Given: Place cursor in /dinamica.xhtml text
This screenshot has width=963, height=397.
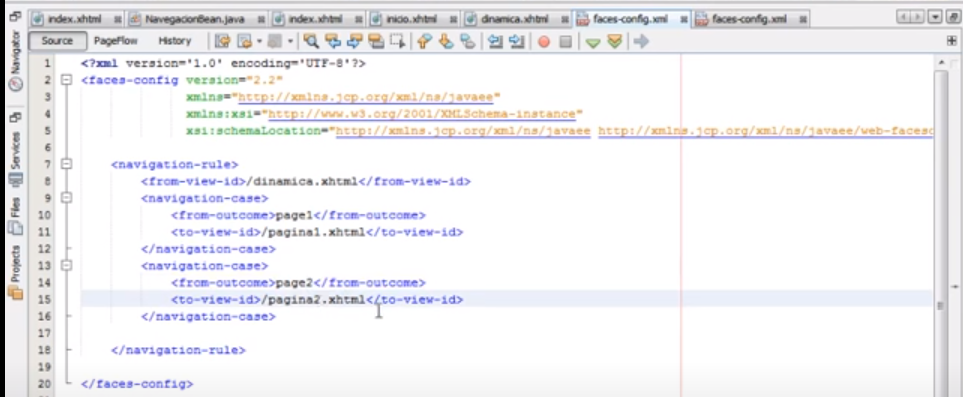Looking at the screenshot, I should coord(301,181).
